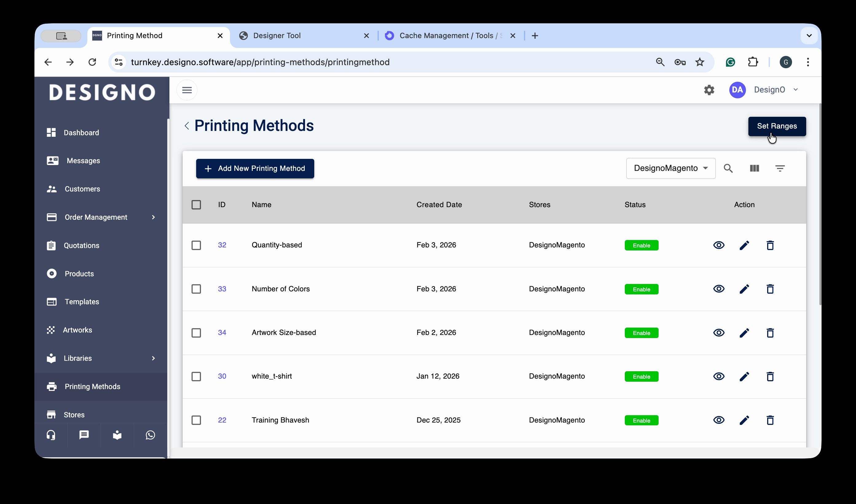The image size is (856, 504).
Task: View the white_t-shirt method via eye icon
Action: (719, 376)
